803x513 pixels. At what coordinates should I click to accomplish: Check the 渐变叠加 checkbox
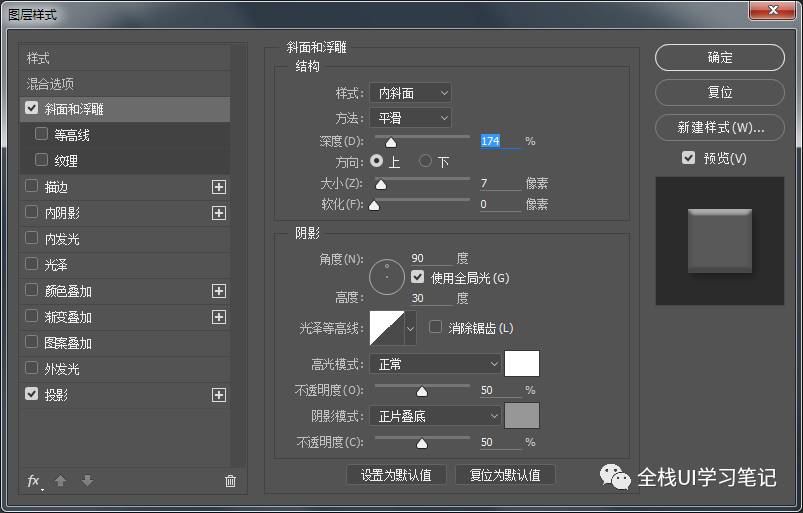(x=32, y=316)
